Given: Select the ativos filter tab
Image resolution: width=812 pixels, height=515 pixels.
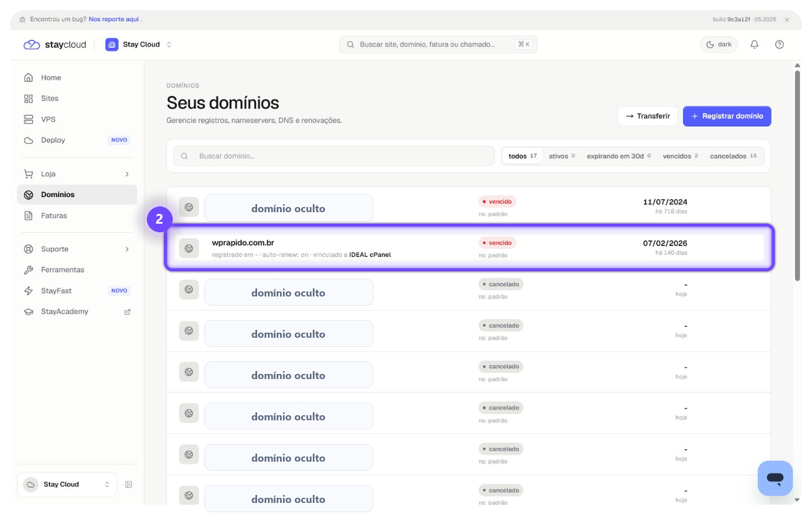Looking at the screenshot, I should pos(562,156).
